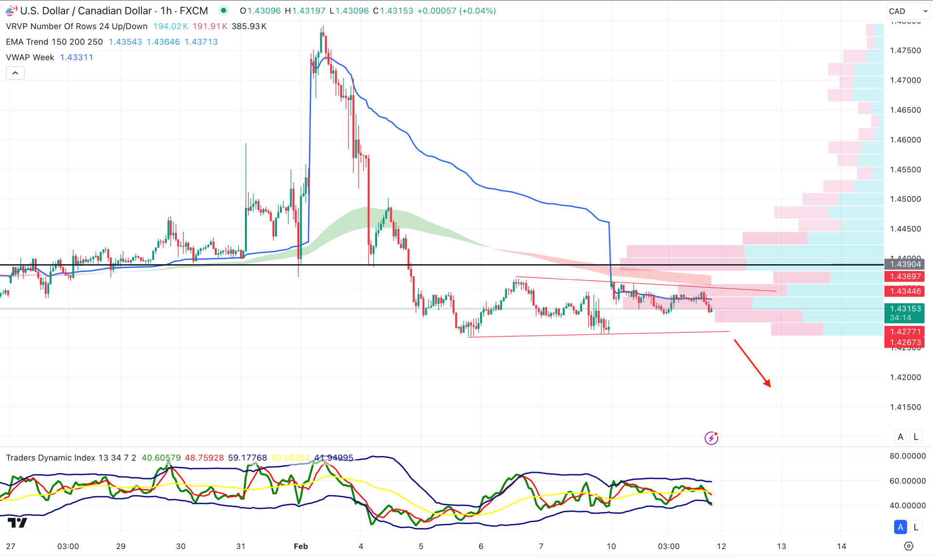
Task: Click the US/Canada flag symbol icon
Action: [x=10, y=11]
